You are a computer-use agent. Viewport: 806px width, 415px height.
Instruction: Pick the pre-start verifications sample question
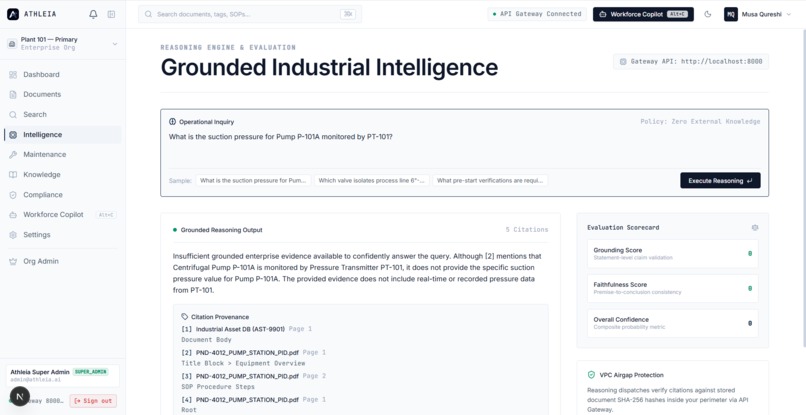pyautogui.click(x=490, y=181)
